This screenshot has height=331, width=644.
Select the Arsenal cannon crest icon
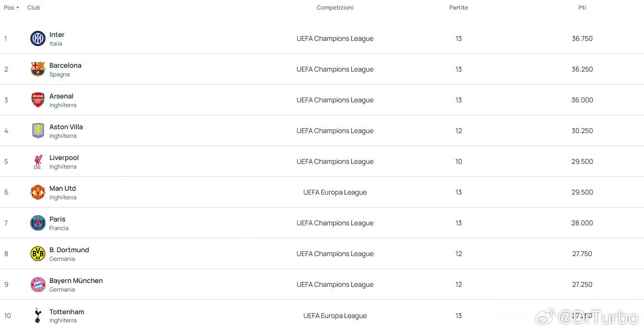tap(38, 100)
